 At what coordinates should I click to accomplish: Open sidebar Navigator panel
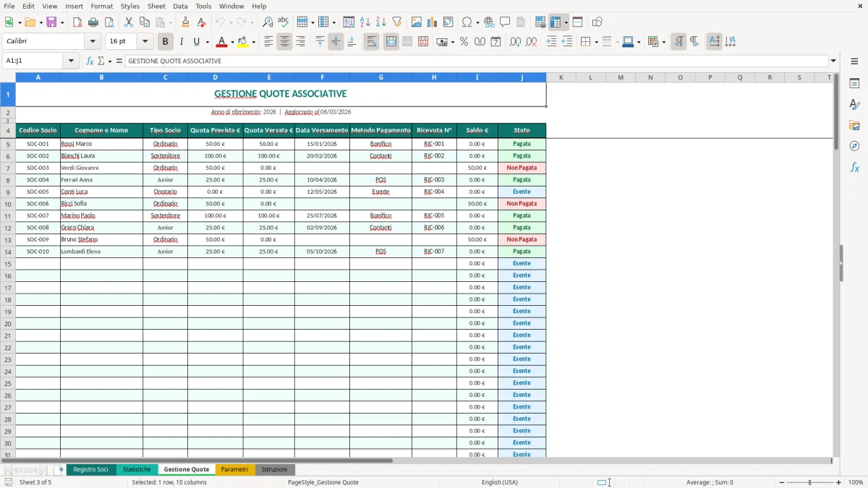tap(854, 146)
